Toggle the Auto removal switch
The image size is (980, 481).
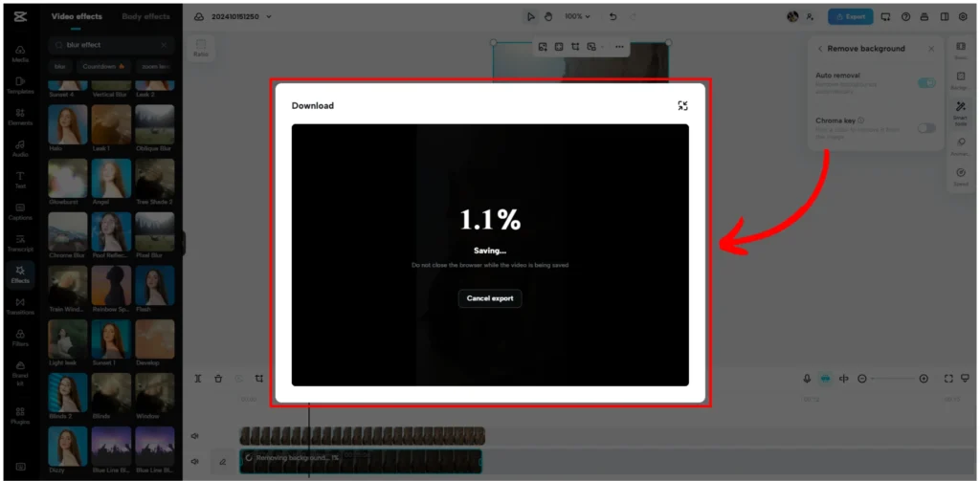click(x=926, y=82)
